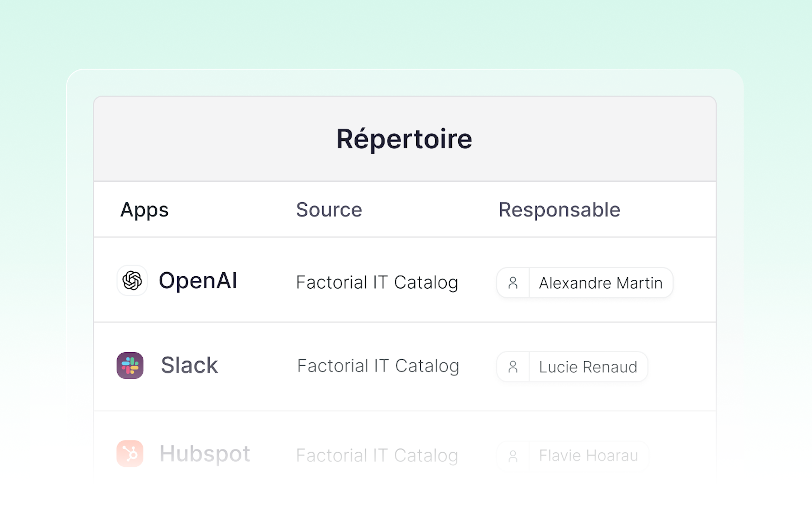Click the person icon beside Lucie Renaud
This screenshot has height=515, width=812.
[x=513, y=367]
